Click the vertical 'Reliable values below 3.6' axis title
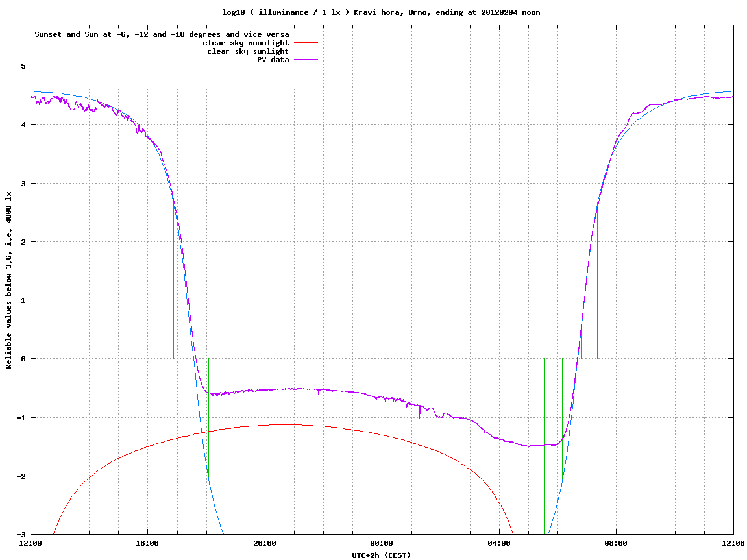 click(8, 280)
